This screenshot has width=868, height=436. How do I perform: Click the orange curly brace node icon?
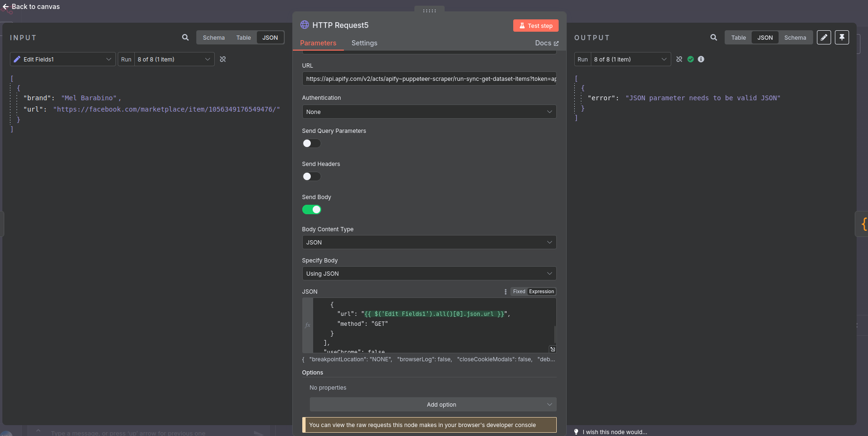(864, 224)
